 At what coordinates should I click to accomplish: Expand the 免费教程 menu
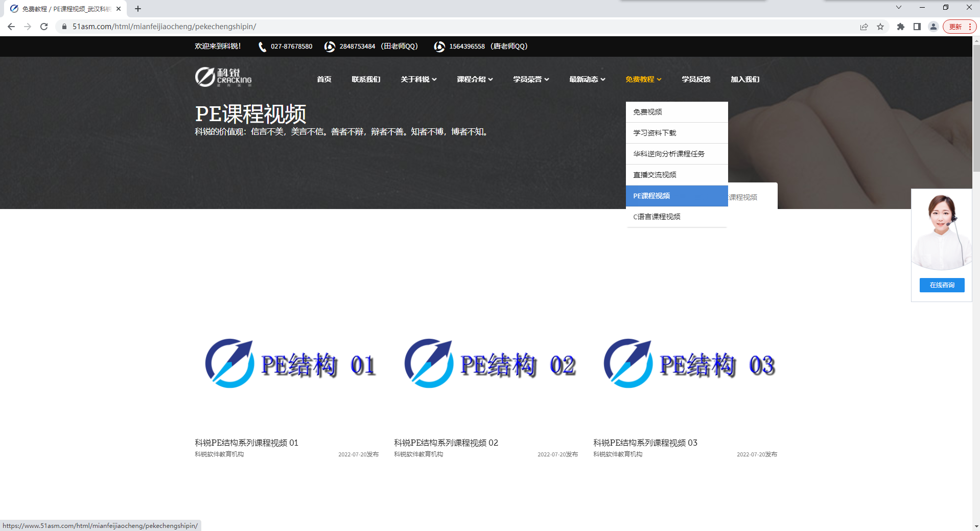click(643, 79)
